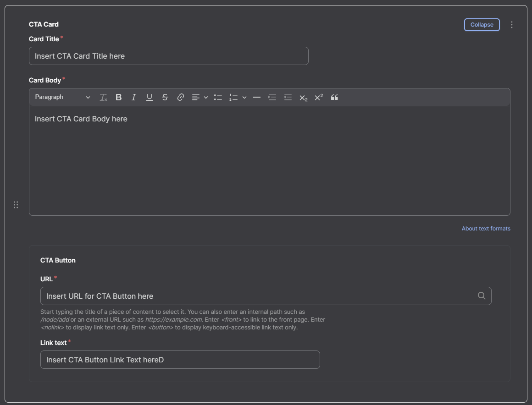The width and height of the screenshot is (532, 405).
Task: Toggle bold formatting in Card Body
Action: point(118,97)
